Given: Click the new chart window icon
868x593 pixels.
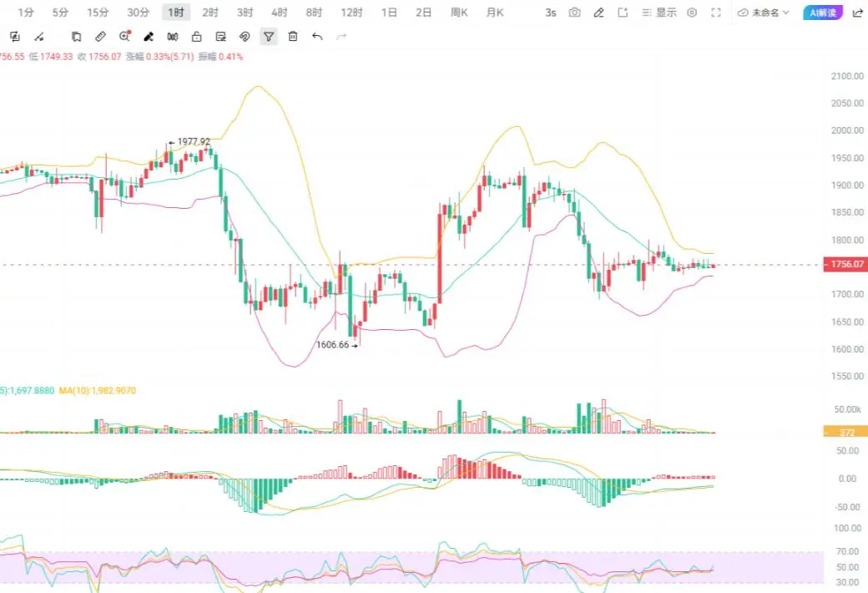Looking at the screenshot, I should (x=623, y=13).
